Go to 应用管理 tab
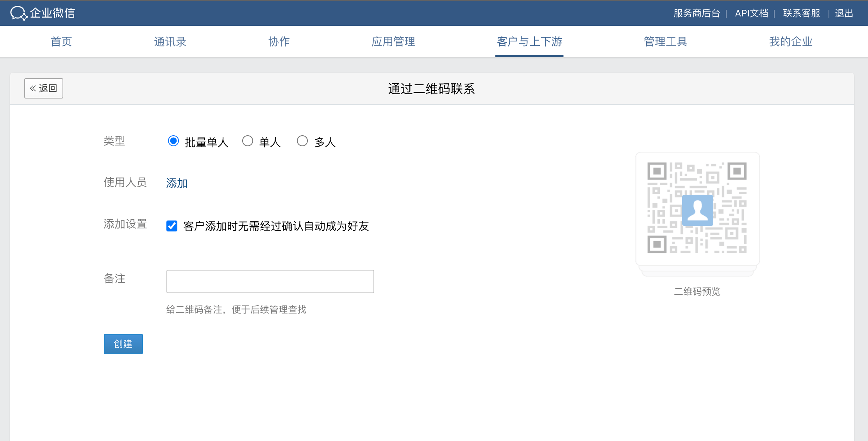The width and height of the screenshot is (868, 441). [x=393, y=41]
